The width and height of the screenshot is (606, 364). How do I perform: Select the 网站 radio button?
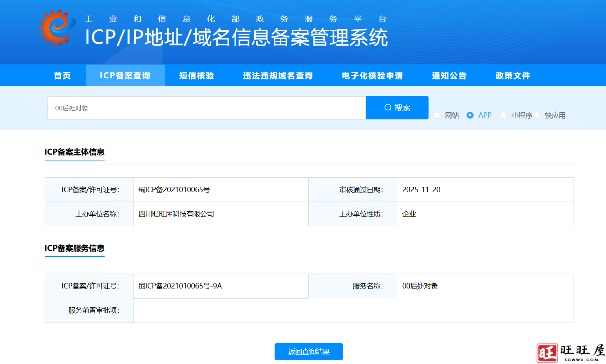coord(437,115)
